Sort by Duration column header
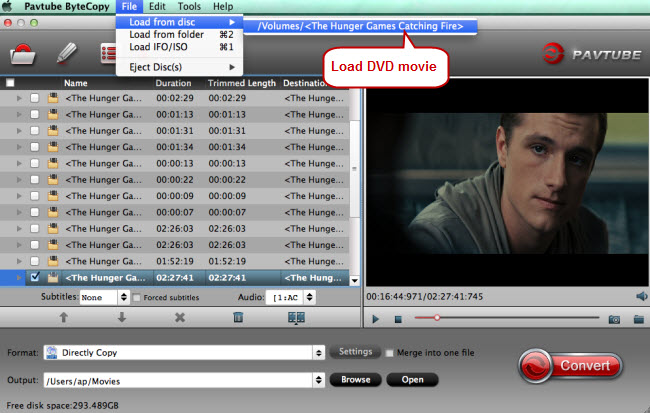Viewport: 650px width, 413px height. click(x=173, y=83)
